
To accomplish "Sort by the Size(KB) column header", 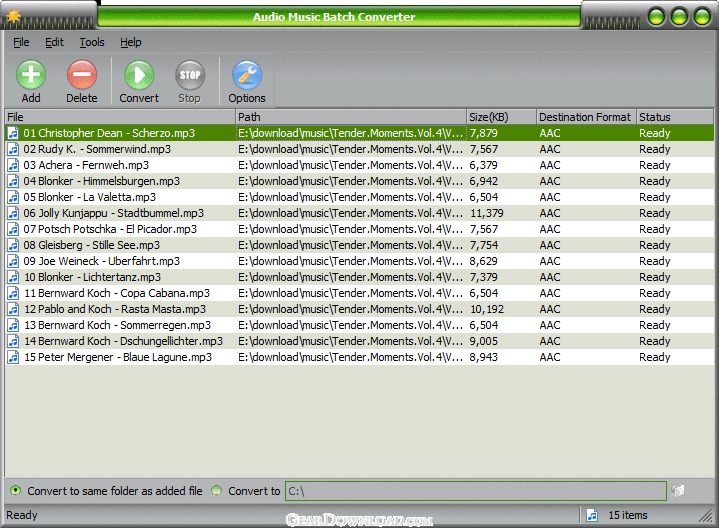I will tap(502, 117).
